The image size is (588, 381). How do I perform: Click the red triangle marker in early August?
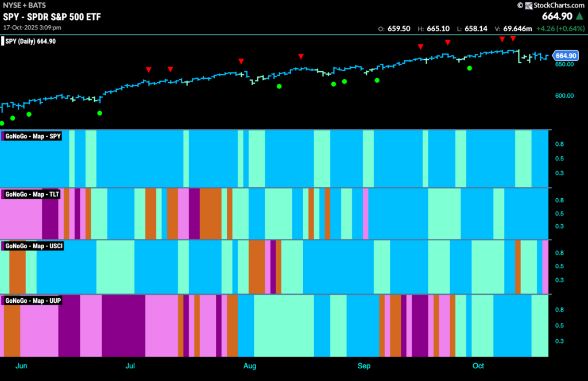(x=241, y=61)
